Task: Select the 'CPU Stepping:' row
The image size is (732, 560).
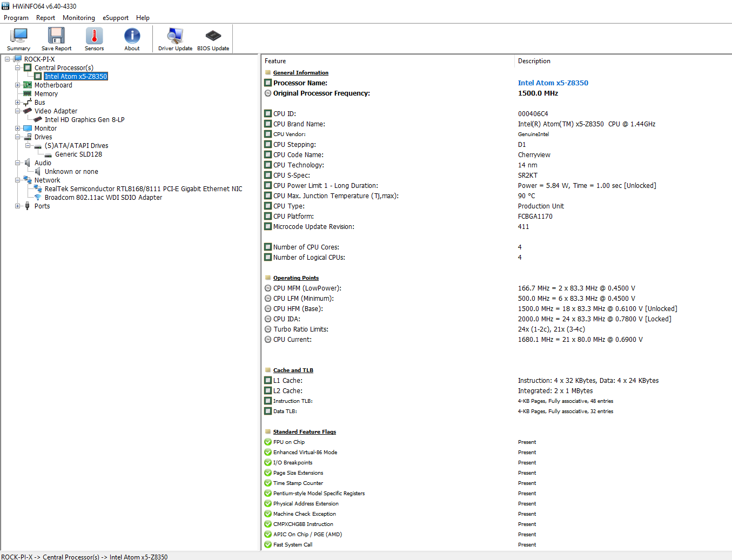Action: (x=496, y=144)
